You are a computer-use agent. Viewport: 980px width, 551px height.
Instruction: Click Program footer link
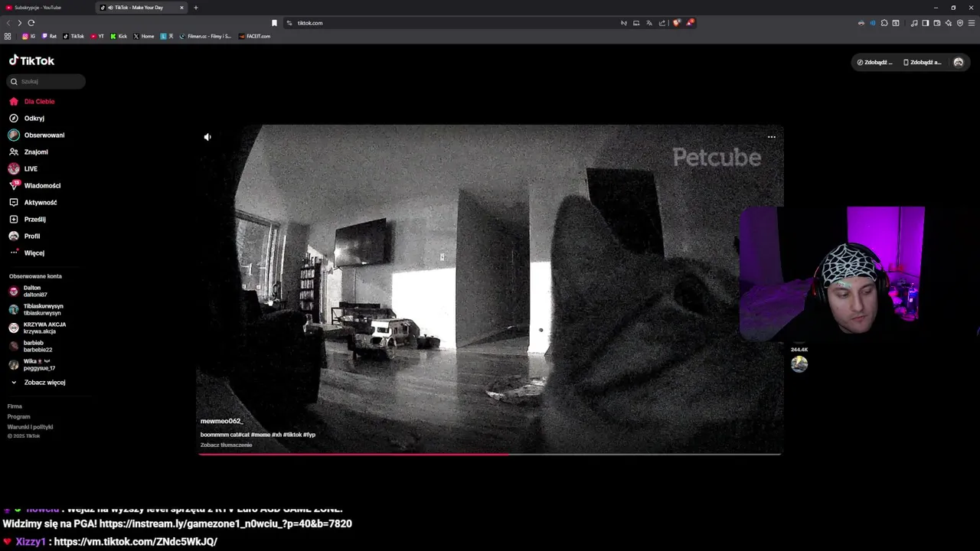[18, 416]
